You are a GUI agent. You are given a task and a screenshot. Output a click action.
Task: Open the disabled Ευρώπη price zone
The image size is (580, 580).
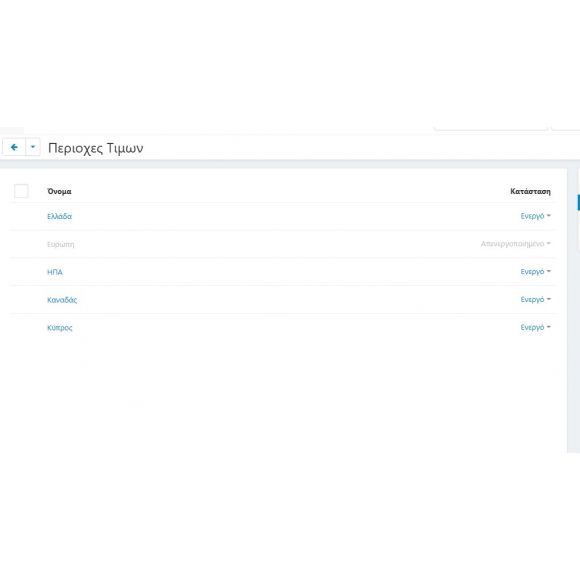point(61,244)
